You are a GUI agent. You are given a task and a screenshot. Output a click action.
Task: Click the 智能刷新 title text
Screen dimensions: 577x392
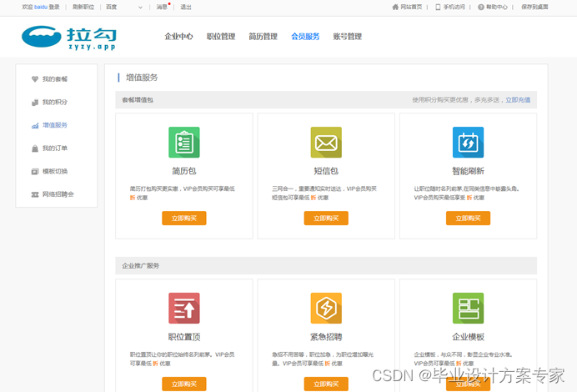click(468, 171)
